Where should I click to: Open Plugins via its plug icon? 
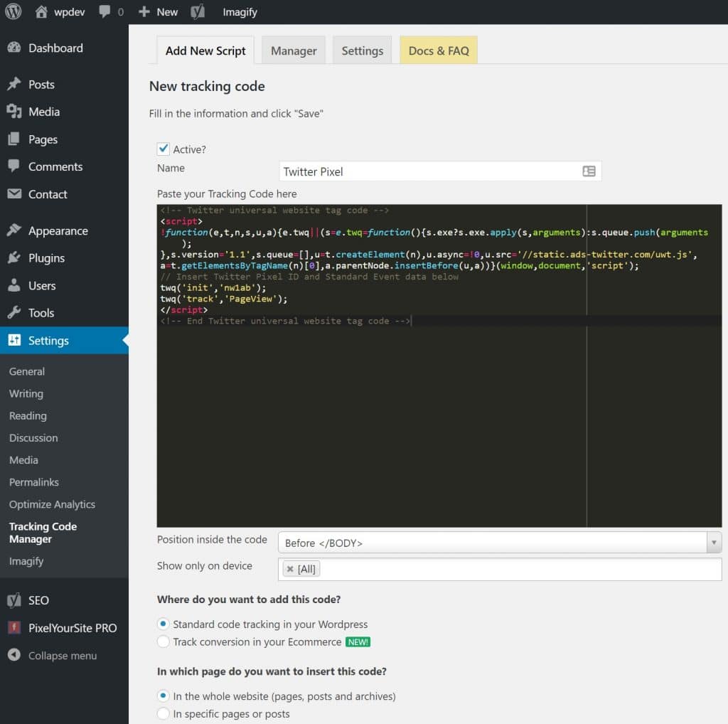pyautogui.click(x=14, y=257)
